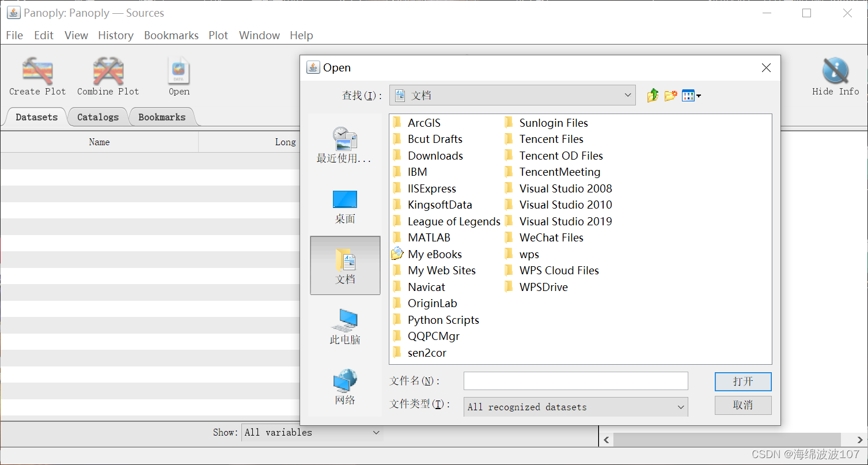The width and height of the screenshot is (868, 465).
Task: Select the 网络 sidebar shortcut
Action: click(x=345, y=387)
